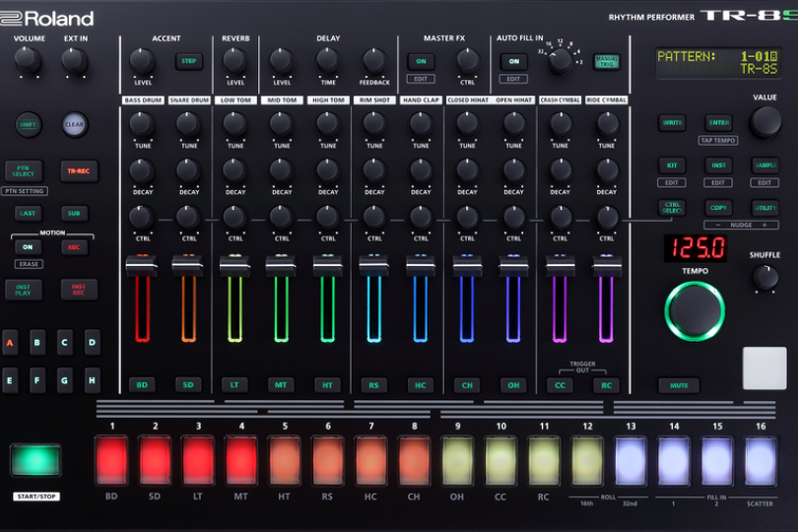This screenshot has height=532, width=798.
Task: Toggle the AUTO FILL IN ON button
Action: [513, 62]
